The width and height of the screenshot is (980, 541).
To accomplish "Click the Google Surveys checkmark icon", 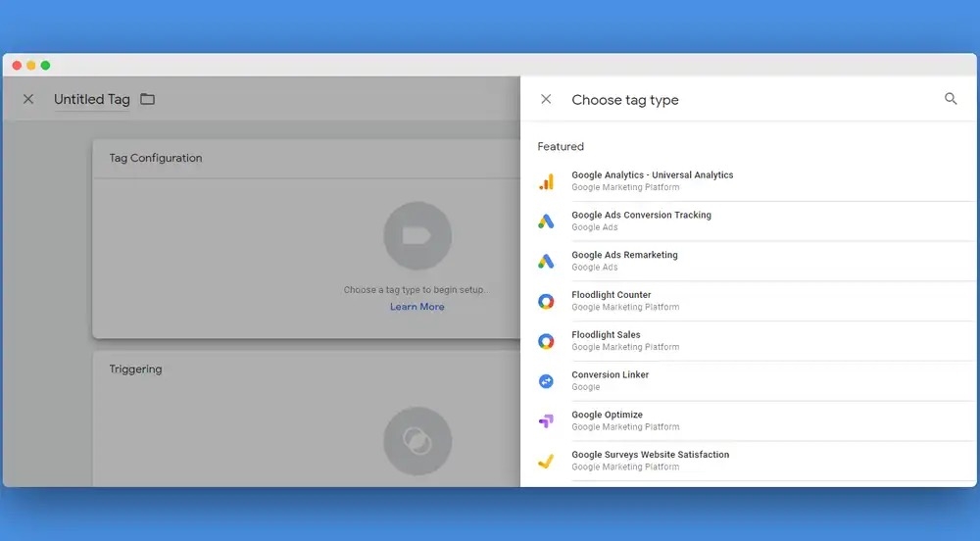I will [546, 461].
